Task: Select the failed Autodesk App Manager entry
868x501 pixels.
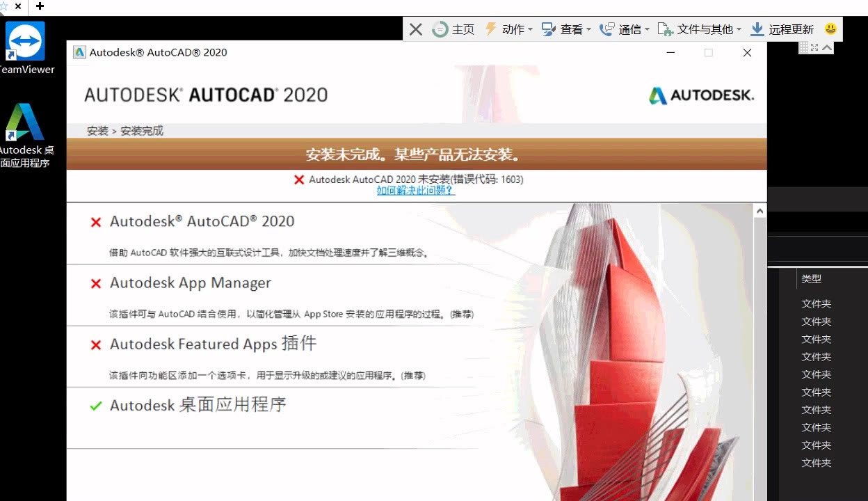Action: coord(190,283)
